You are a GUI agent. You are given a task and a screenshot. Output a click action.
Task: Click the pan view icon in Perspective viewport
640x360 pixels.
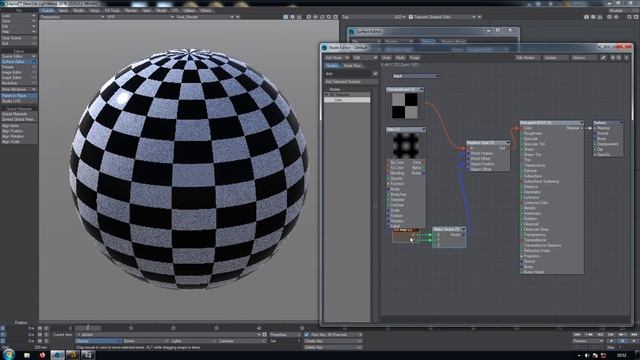(316, 17)
